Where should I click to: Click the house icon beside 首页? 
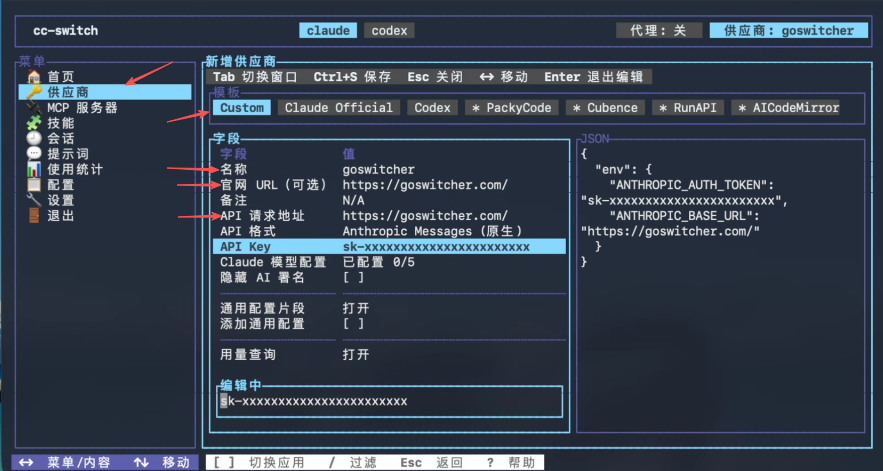click(x=34, y=77)
